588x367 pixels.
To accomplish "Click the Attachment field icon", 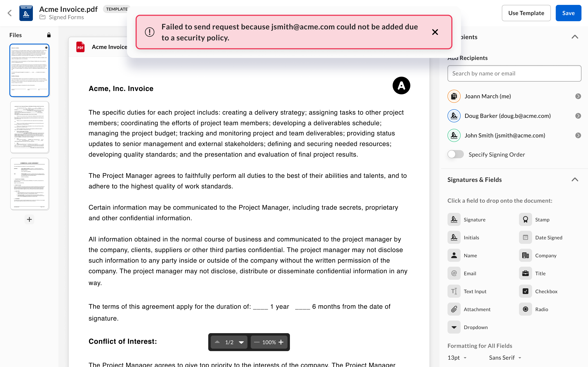I will (x=454, y=309).
